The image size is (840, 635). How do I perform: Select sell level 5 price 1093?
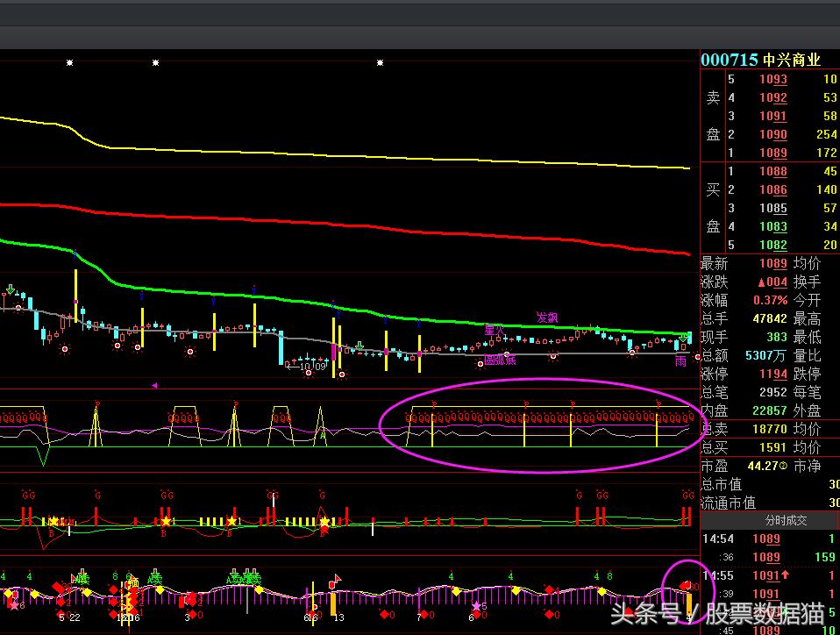point(773,79)
